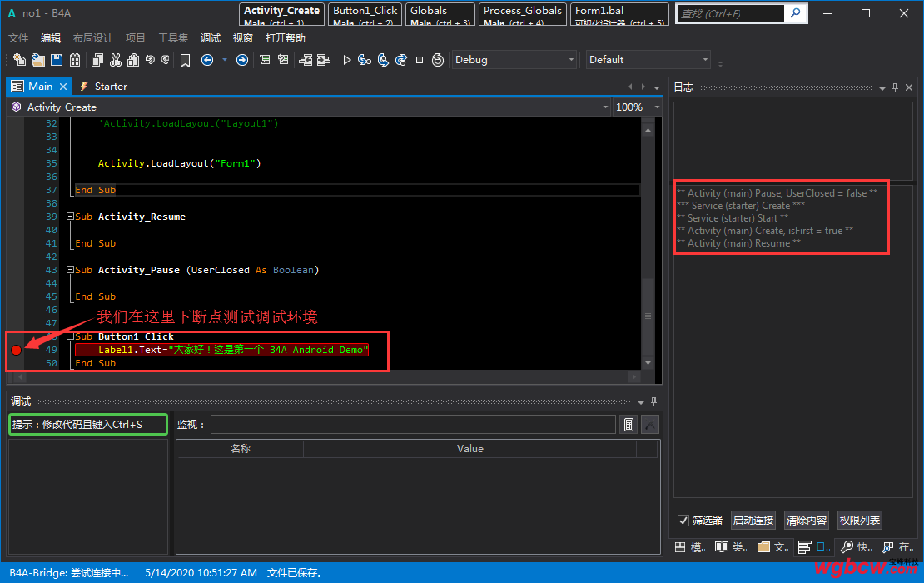Click the Cut scissors icon
This screenshot has width=924, height=583.
[116, 59]
